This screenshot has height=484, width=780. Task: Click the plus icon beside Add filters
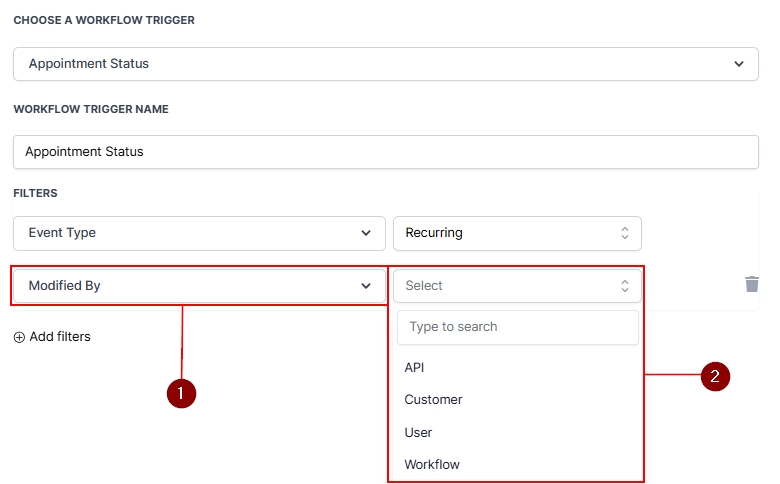point(19,337)
